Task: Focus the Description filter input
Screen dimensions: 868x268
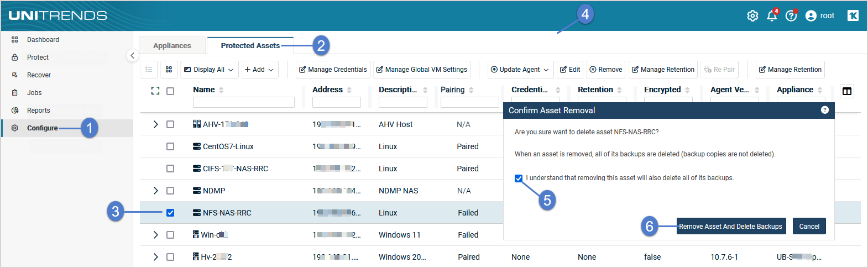Action: (403, 102)
